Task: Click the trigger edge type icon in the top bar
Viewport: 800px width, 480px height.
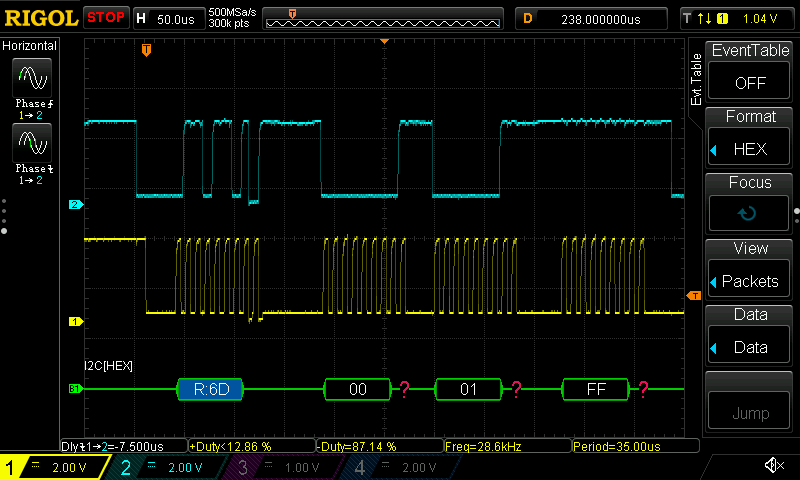Action: click(x=705, y=19)
